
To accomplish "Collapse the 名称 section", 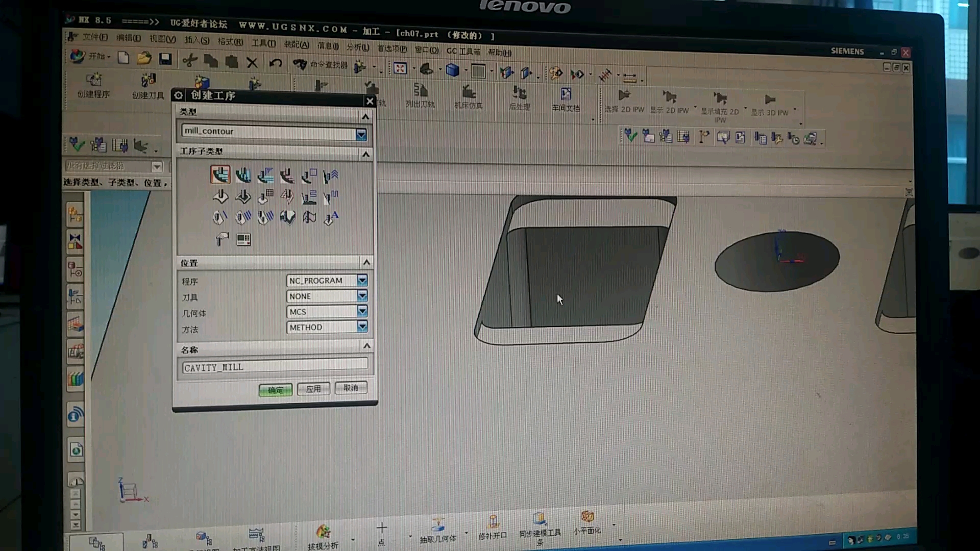I will 366,346.
